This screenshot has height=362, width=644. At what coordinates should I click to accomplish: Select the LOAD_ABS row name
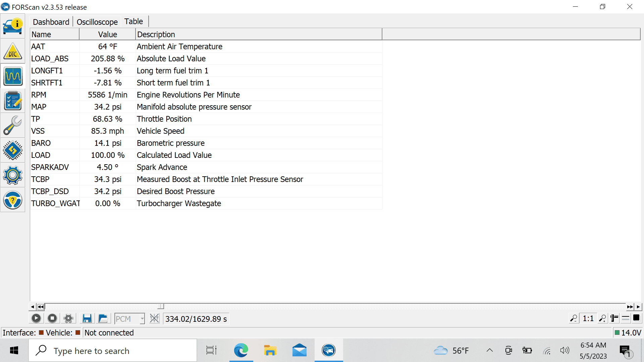point(50,59)
